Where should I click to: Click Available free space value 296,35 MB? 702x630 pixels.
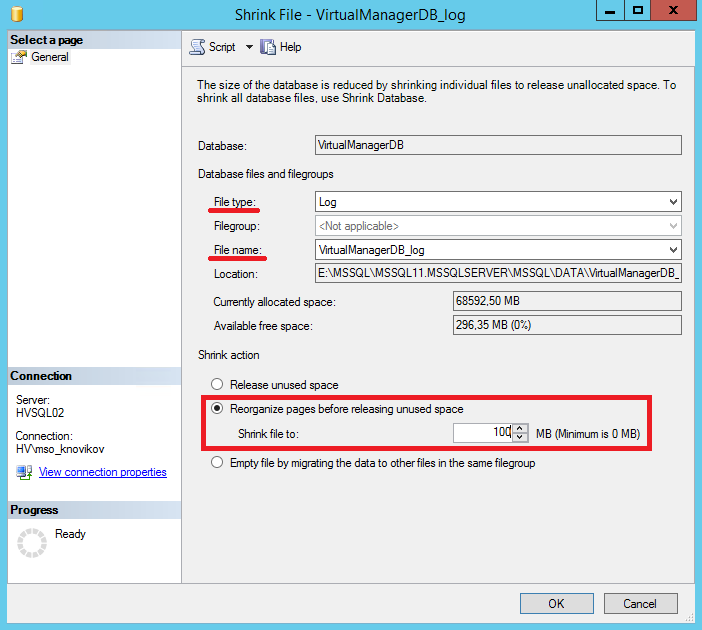point(567,325)
